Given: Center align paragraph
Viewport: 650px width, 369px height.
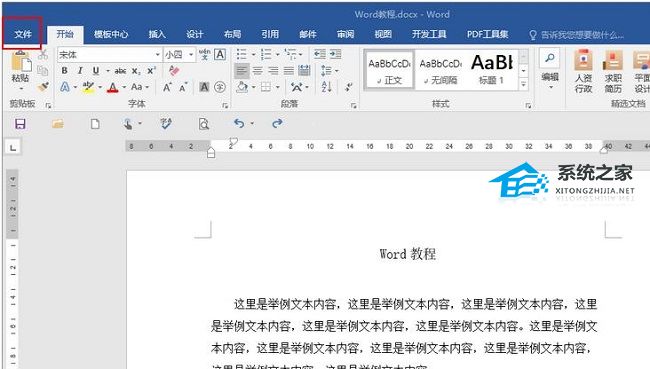Looking at the screenshot, I should (x=257, y=71).
